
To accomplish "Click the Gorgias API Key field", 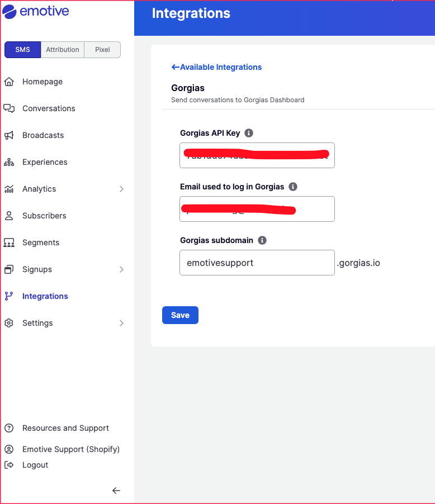I will 257,155.
